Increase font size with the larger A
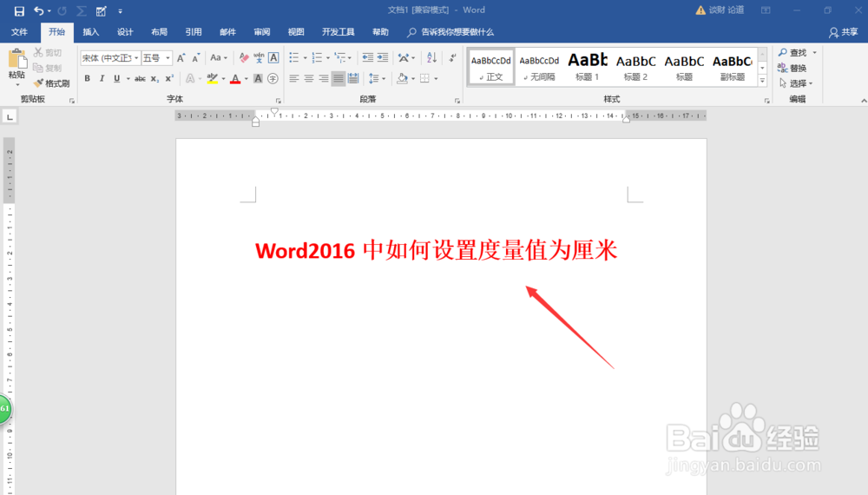Screen dimensions: 868x495 point(181,57)
